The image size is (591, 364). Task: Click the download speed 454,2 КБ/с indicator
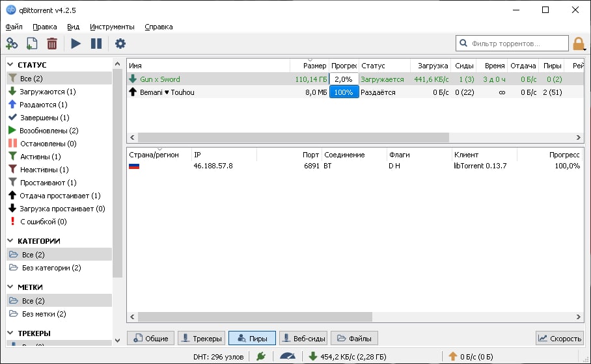point(347,356)
